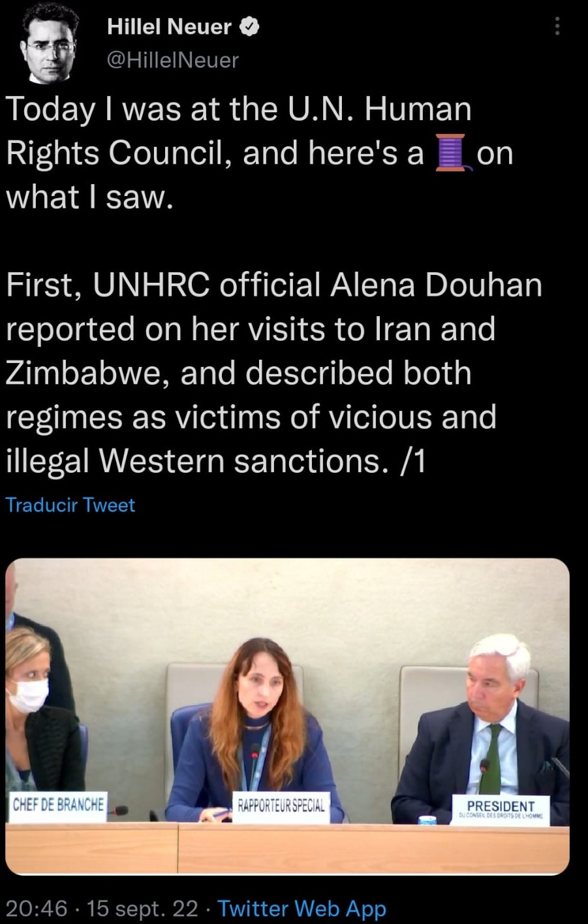Image resolution: width=588 pixels, height=924 pixels.
Task: Click the Hillel Neuer display name
Action: [169, 27]
